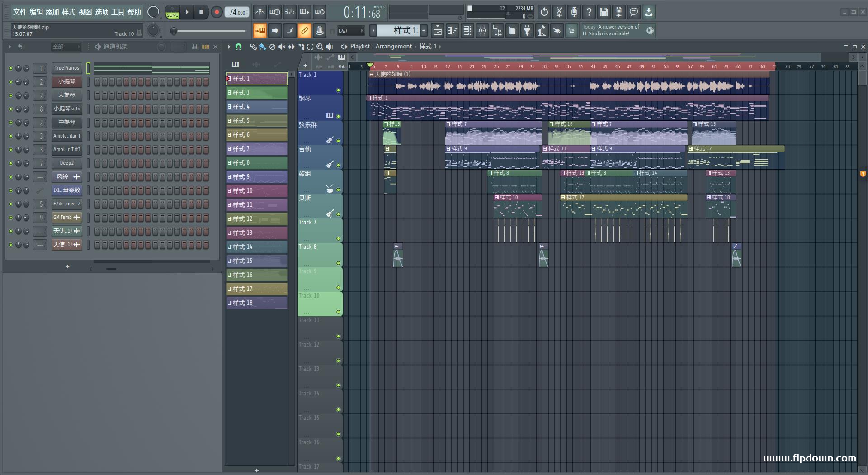Enable blend recording overdub
Viewport: 868px width, 475px height.
pyautogui.click(x=305, y=12)
